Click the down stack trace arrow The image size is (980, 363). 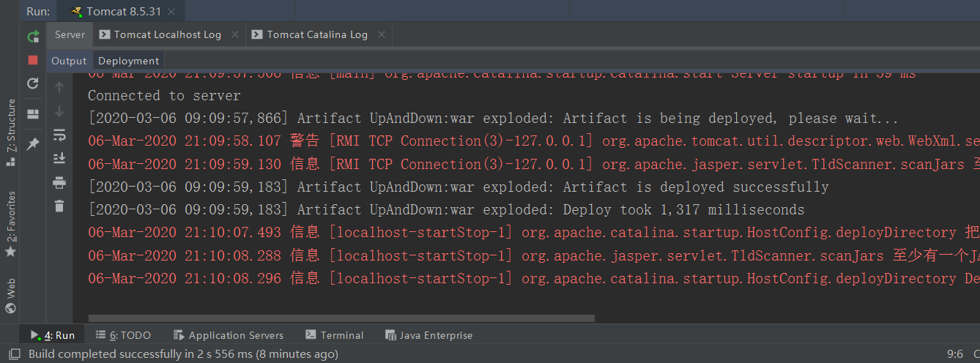59,111
